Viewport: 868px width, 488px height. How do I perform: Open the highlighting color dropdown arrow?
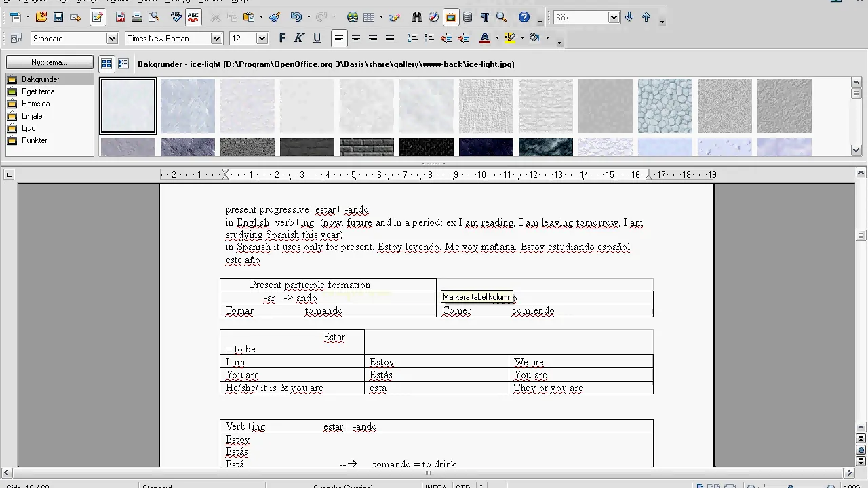(x=522, y=39)
